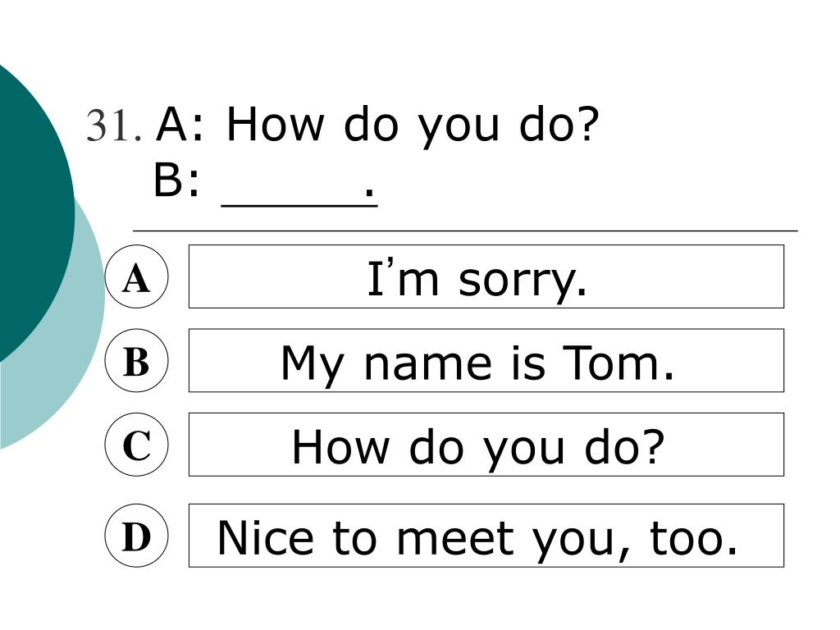The width and height of the screenshot is (840, 630).
Task: Click the word "sorry" in option A
Action: 517,281
